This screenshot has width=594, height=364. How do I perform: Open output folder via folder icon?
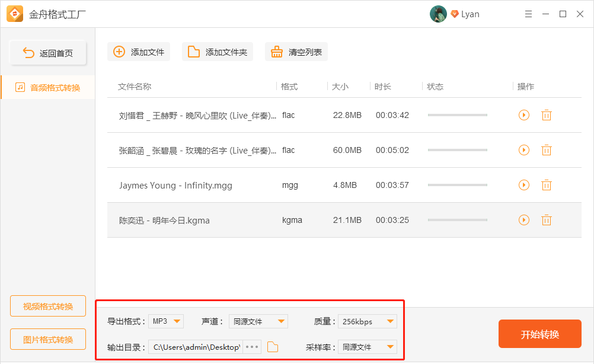click(273, 347)
